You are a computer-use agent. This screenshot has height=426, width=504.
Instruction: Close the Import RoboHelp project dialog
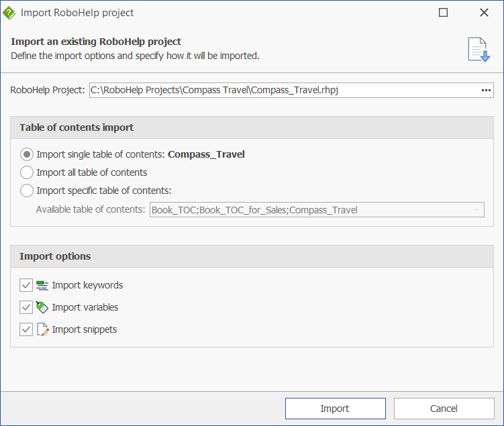[484, 13]
